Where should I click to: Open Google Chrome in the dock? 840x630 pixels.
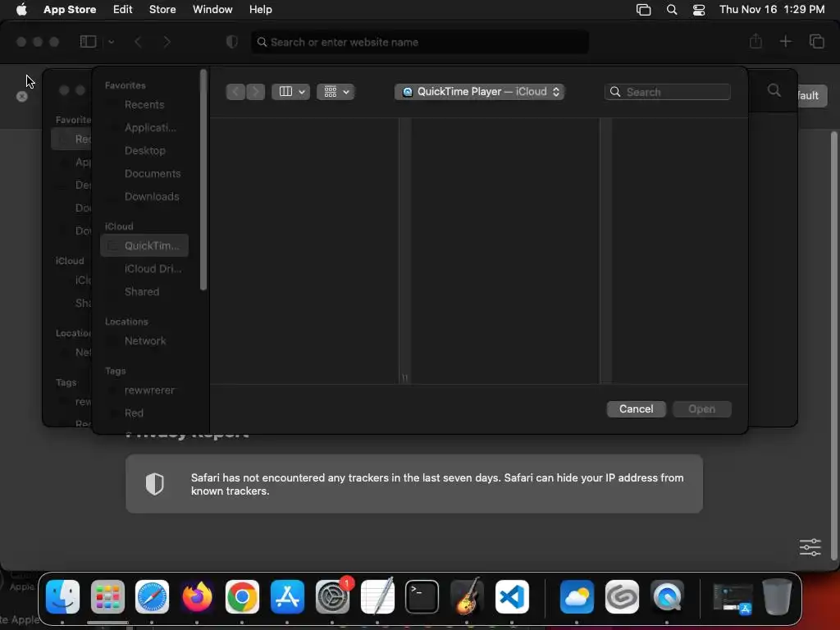pos(242,596)
